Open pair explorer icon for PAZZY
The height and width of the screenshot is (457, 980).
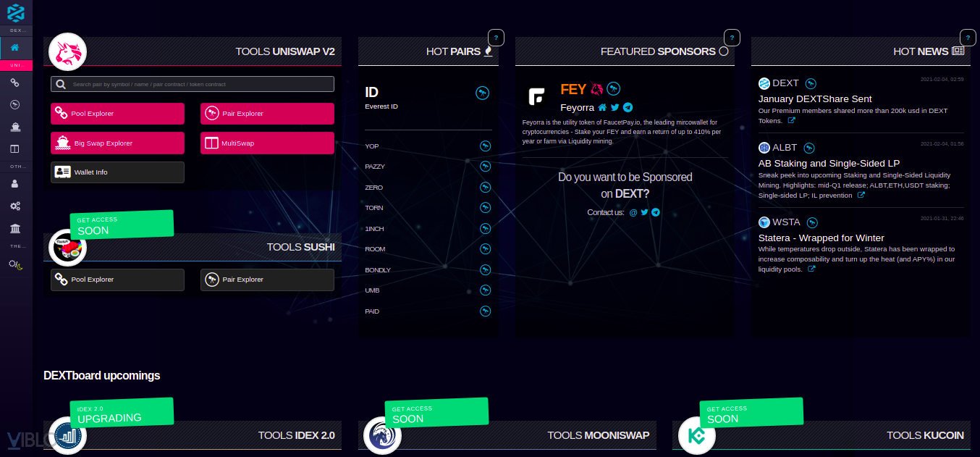pyautogui.click(x=486, y=167)
